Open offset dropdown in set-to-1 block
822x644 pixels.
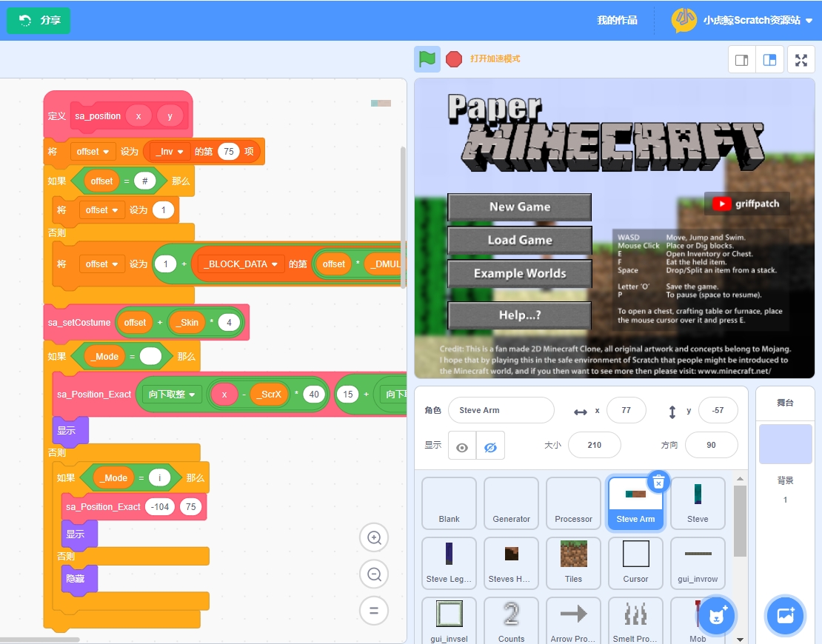(101, 209)
